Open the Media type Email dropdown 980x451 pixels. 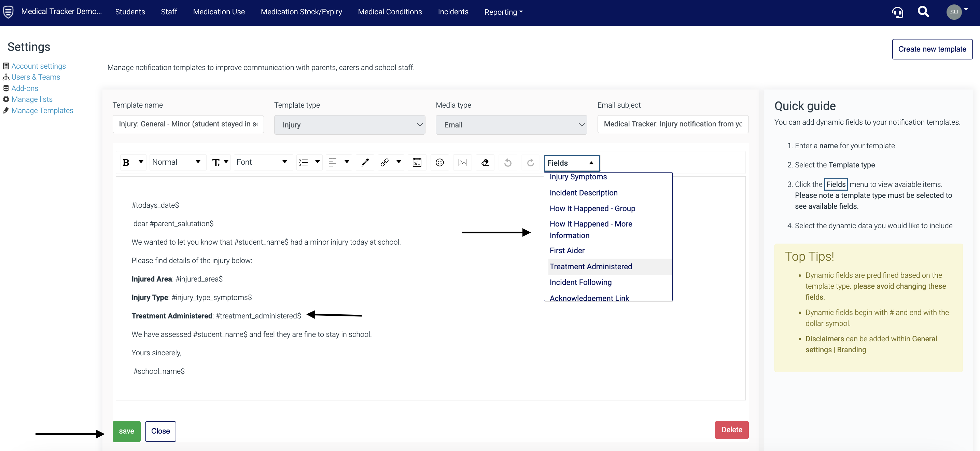click(511, 124)
